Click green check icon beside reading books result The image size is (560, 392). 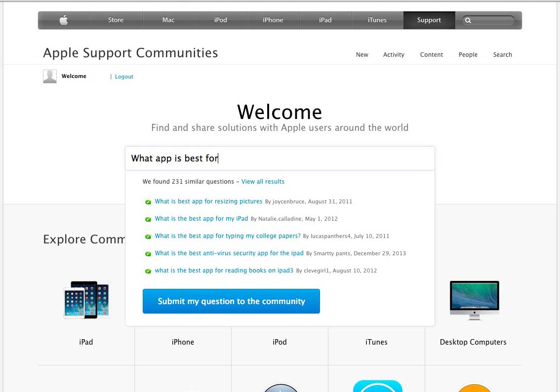148,271
